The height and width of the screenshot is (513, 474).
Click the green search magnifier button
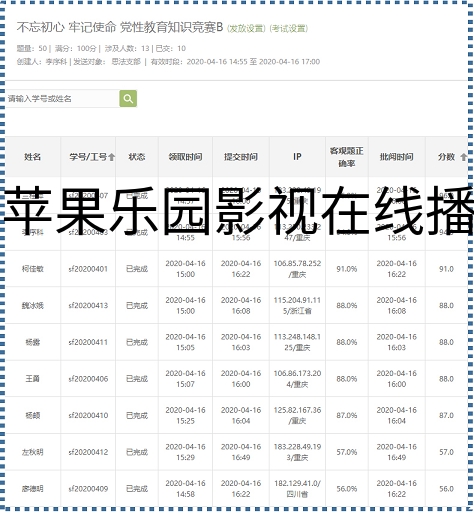point(128,98)
